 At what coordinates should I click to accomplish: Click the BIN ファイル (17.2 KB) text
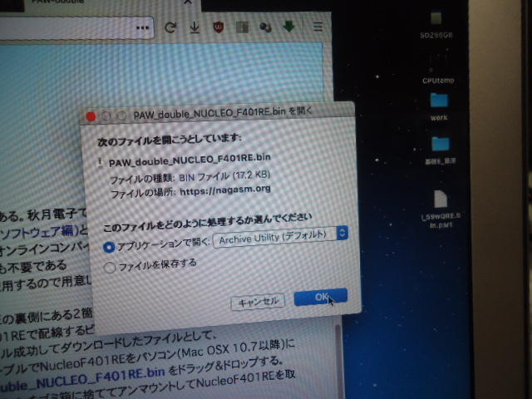(224, 176)
